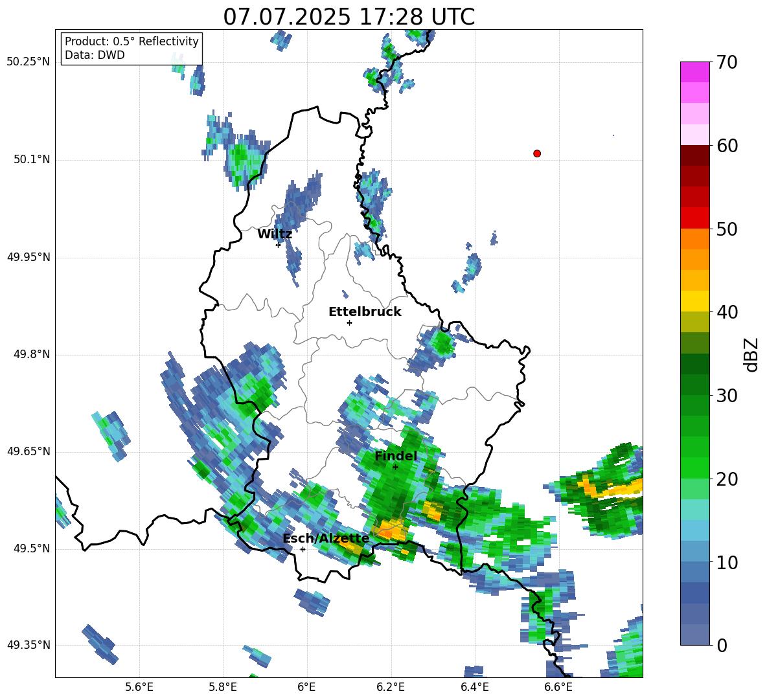Image resolution: width=767 pixels, height=700 pixels.
Task: Click the dBZ colorbar axis label
Action: click(x=751, y=354)
